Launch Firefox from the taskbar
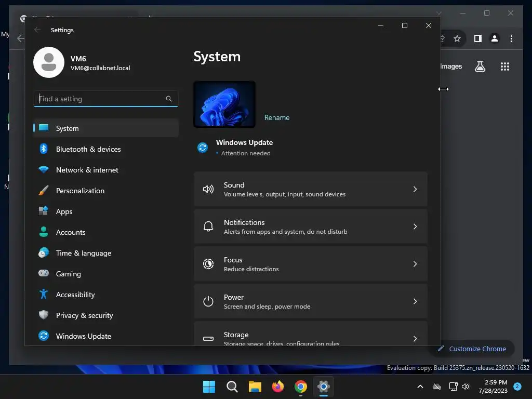The width and height of the screenshot is (532, 399). click(x=278, y=387)
